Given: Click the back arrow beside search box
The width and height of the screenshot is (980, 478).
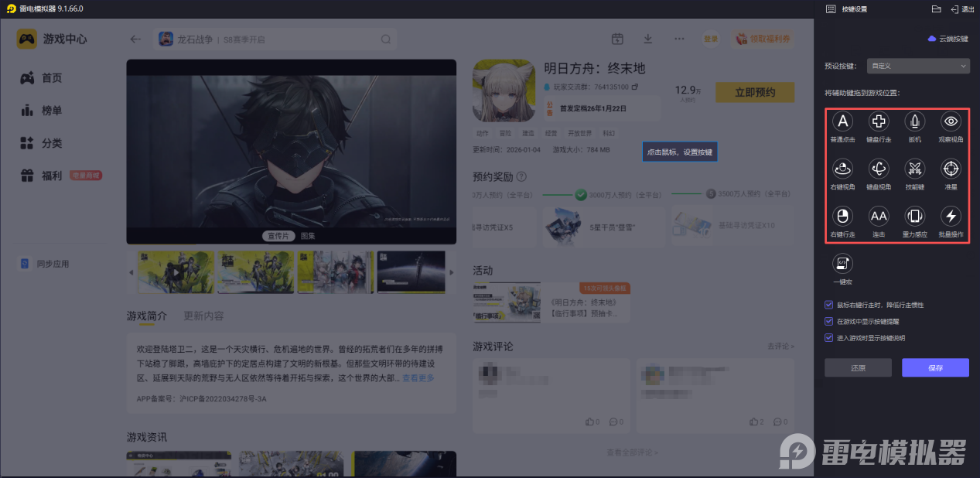Looking at the screenshot, I should (x=136, y=39).
